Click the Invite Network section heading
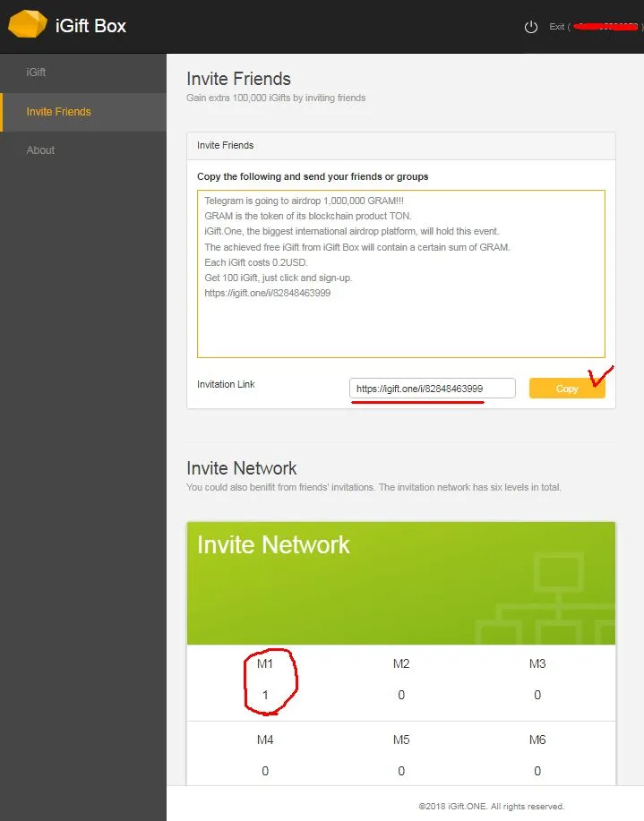Viewport: 644px width, 821px height. tap(242, 468)
